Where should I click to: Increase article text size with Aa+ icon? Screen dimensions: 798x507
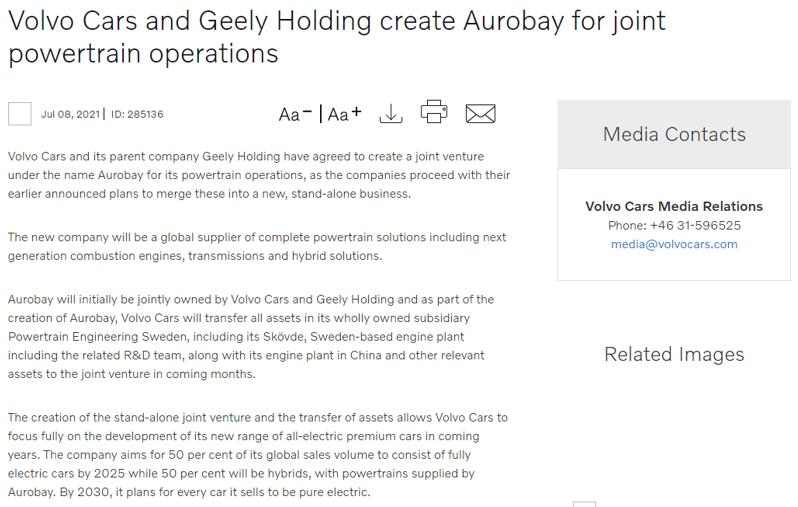click(345, 114)
